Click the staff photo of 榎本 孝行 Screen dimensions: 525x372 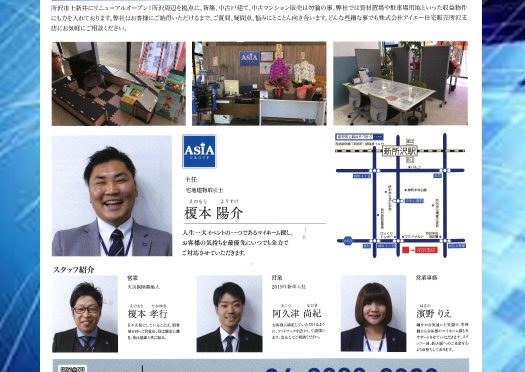[x=85, y=314]
